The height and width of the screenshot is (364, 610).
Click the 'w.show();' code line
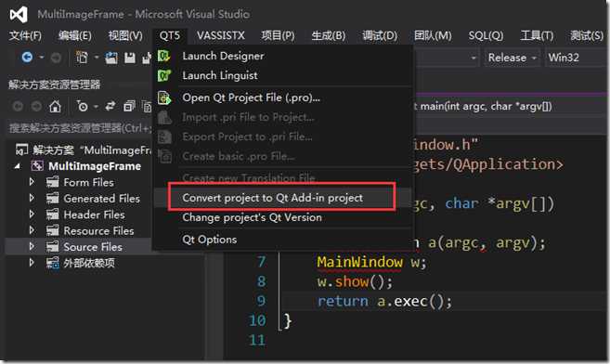[x=355, y=281]
